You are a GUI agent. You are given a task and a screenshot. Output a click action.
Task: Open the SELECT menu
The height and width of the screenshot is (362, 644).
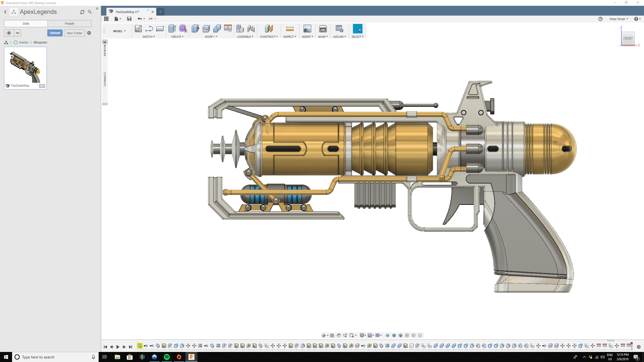pos(357,37)
